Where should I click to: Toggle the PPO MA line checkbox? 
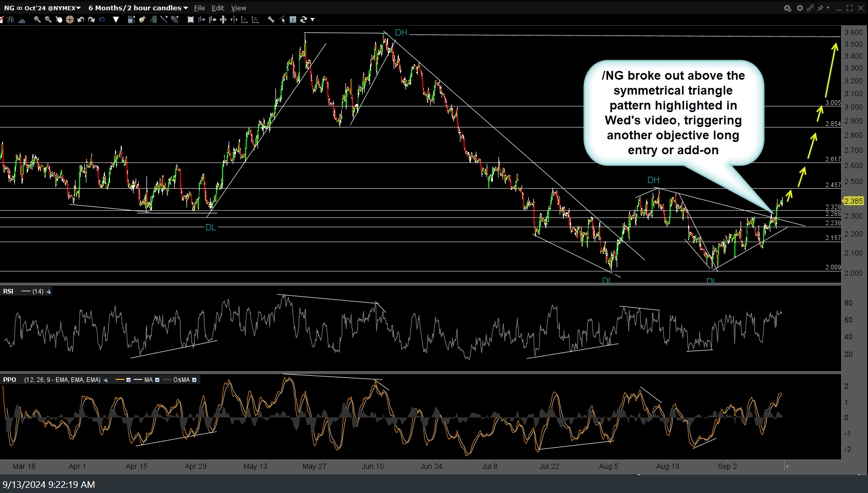(x=157, y=380)
